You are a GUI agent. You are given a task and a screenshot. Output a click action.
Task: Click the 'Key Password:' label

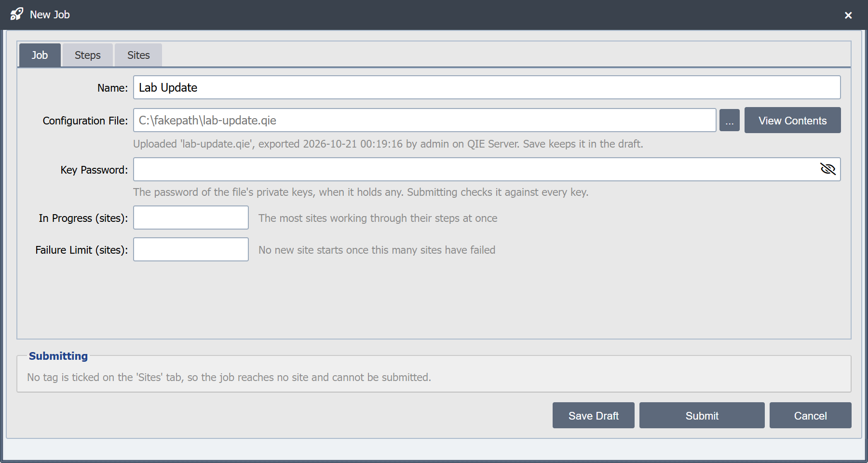[94, 170]
